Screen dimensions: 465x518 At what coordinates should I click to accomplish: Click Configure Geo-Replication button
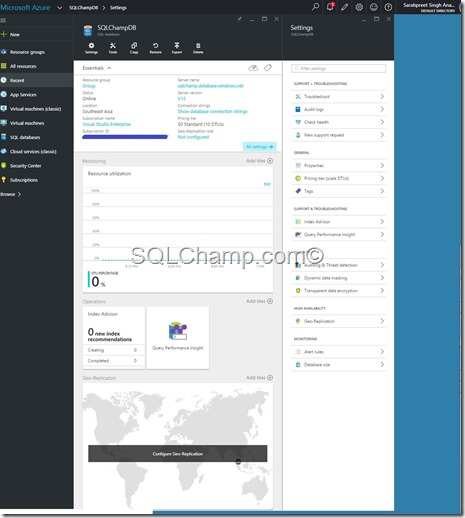click(177, 454)
